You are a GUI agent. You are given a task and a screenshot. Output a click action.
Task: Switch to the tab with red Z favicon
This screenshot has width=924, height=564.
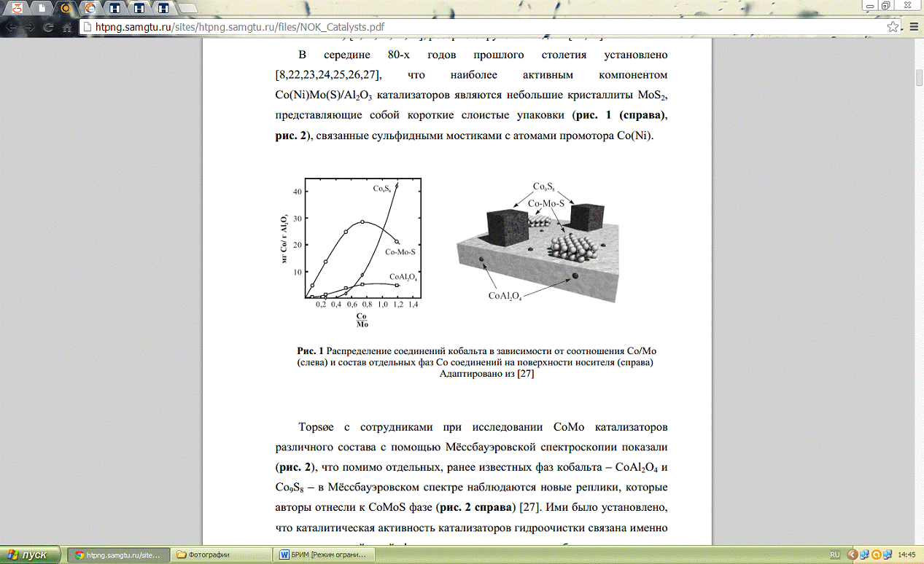point(18,9)
